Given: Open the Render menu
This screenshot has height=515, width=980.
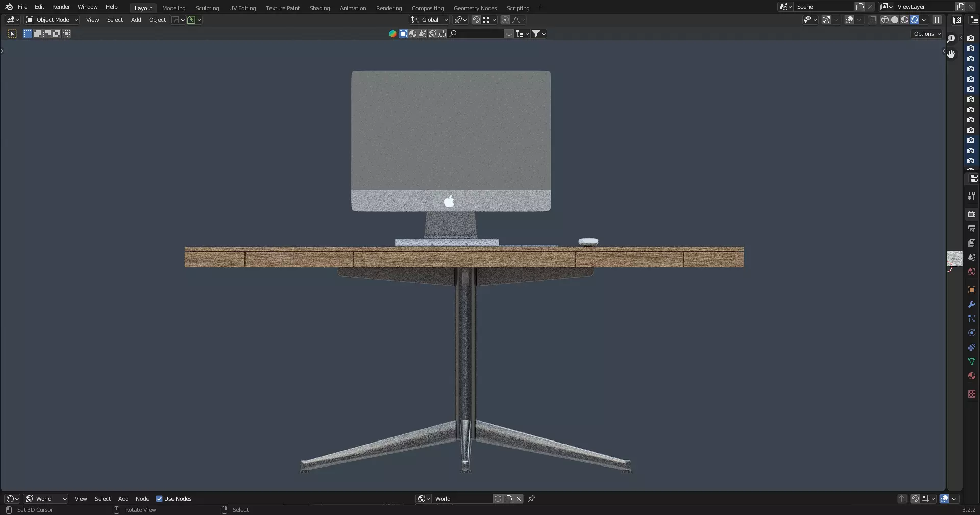Looking at the screenshot, I should coord(61,7).
